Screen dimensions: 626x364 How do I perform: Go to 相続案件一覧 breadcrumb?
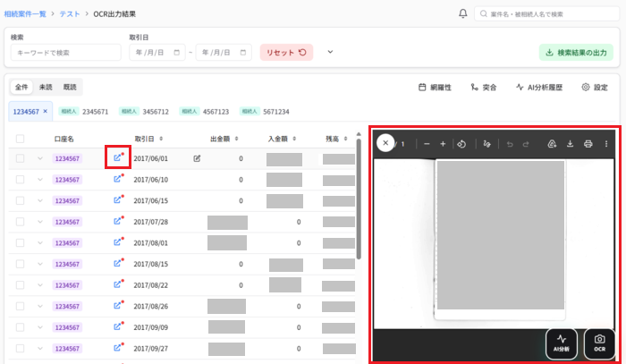pos(25,14)
